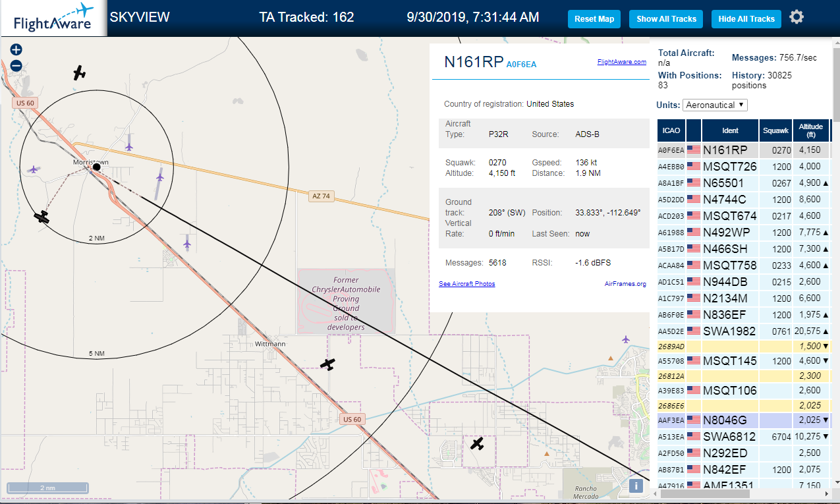The height and width of the screenshot is (504, 840).
Task: Click Wittmann label on map
Action: (x=270, y=344)
